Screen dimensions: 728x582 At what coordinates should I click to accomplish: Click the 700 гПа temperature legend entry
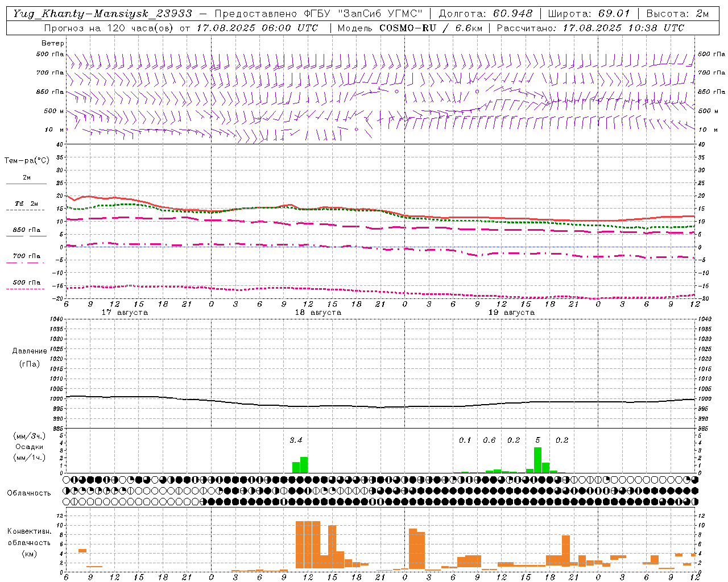[26, 256]
